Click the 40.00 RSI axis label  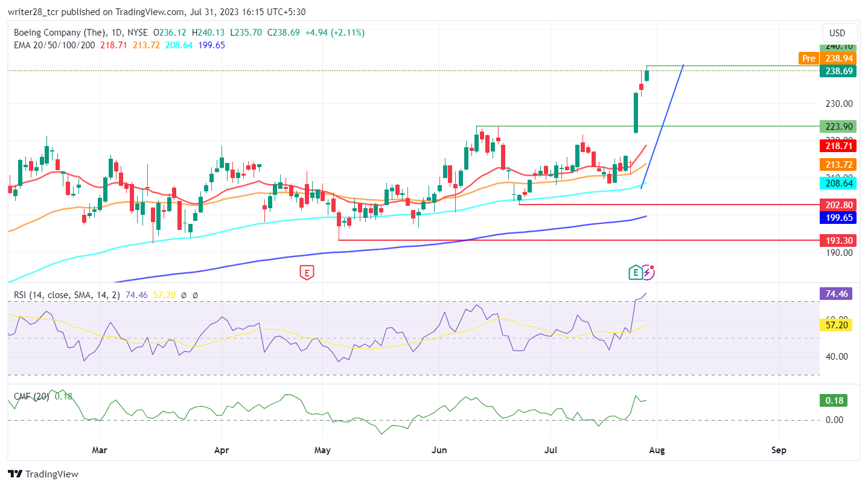(837, 357)
